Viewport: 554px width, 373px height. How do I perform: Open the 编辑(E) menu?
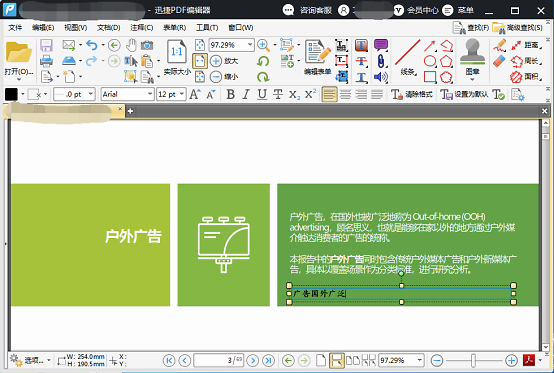point(43,28)
